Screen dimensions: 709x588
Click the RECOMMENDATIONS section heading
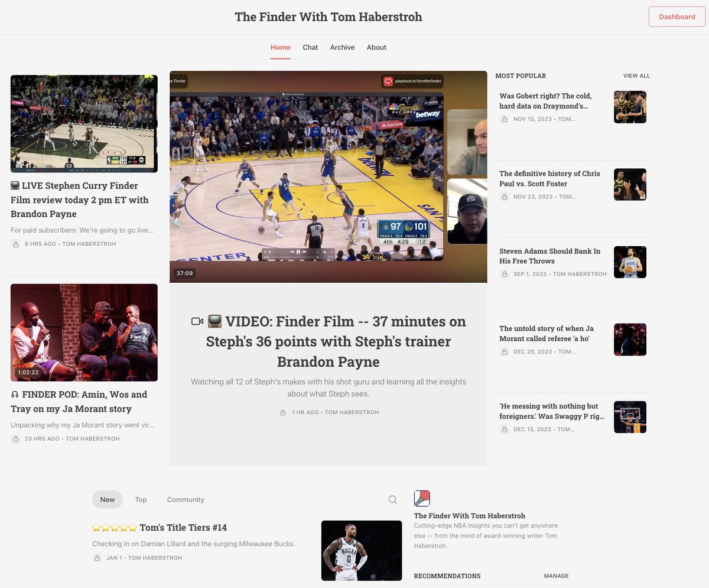coord(447,576)
